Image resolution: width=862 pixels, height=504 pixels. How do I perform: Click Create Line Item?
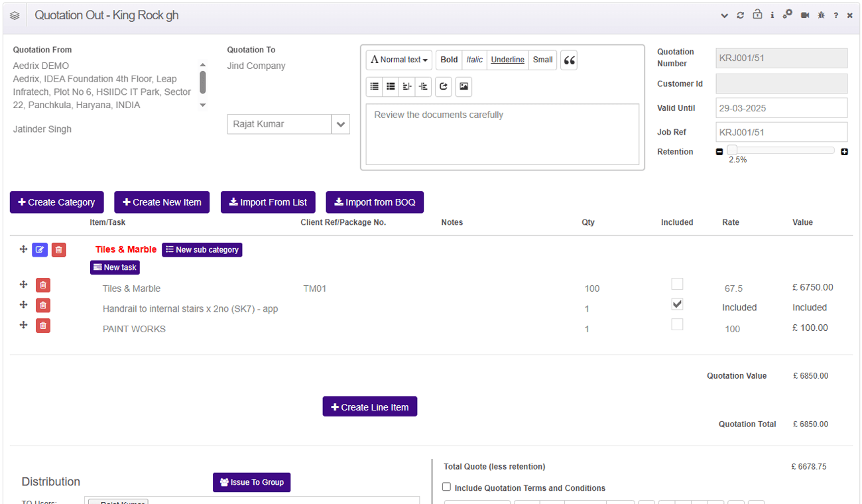[369, 406]
